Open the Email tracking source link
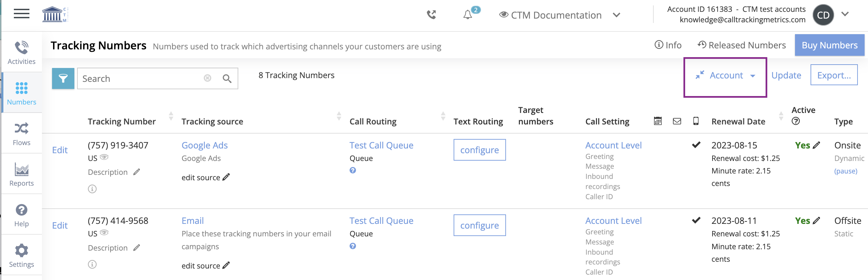Viewport: 868px width, 280px height. click(x=193, y=220)
